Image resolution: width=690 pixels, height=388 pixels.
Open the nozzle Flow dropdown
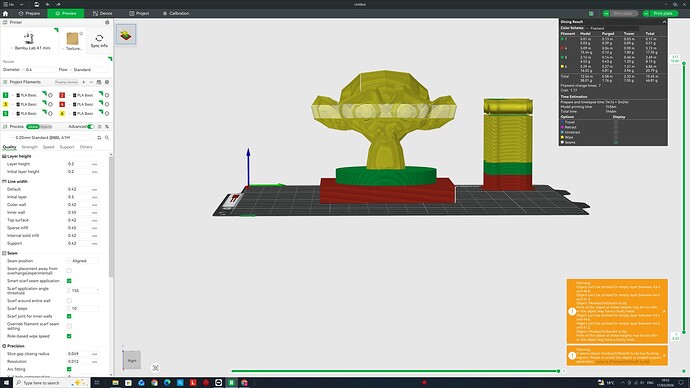coord(89,70)
